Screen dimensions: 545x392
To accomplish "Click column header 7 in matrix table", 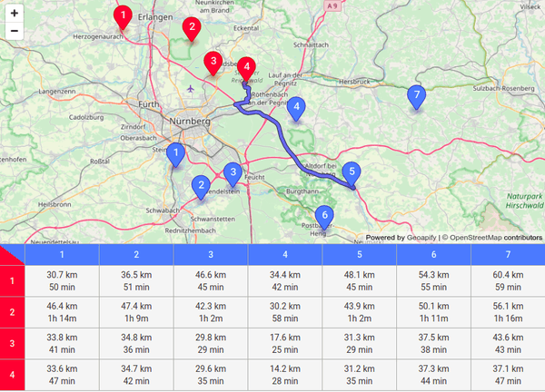I will pos(508,254).
